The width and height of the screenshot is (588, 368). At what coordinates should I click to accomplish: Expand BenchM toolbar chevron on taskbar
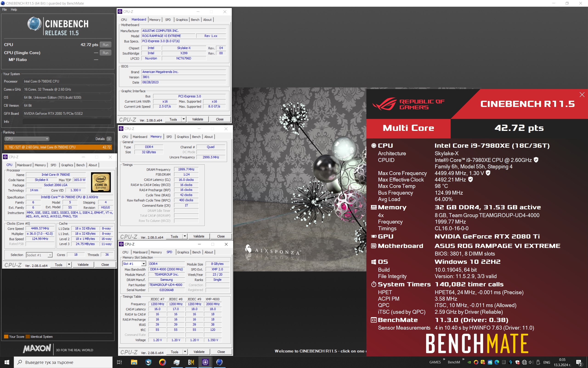tap(463, 359)
